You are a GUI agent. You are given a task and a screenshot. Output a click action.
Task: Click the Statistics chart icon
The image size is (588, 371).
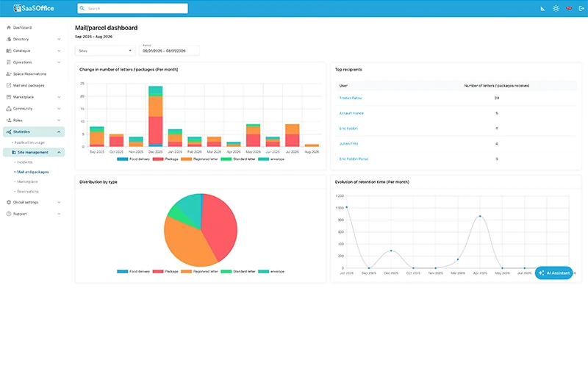[x=9, y=132]
